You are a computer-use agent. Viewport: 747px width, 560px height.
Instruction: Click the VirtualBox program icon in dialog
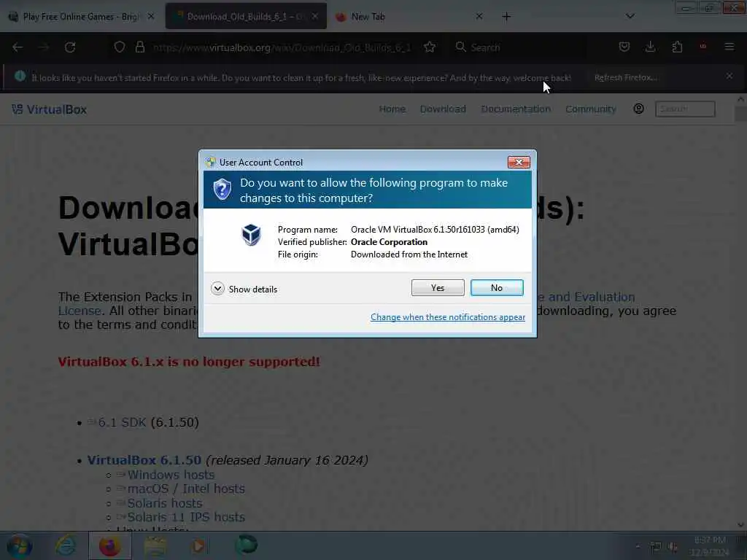[x=251, y=235]
